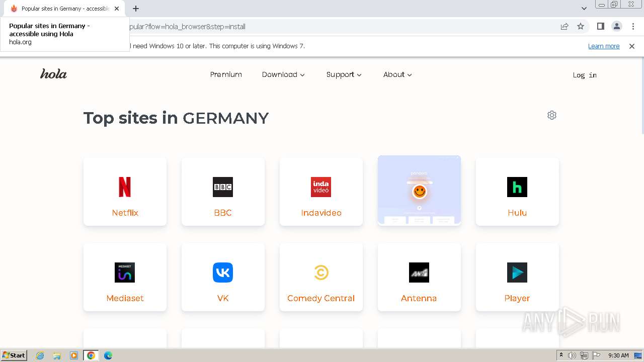
Task: Open the Windows Start menu
Action: [14, 355]
